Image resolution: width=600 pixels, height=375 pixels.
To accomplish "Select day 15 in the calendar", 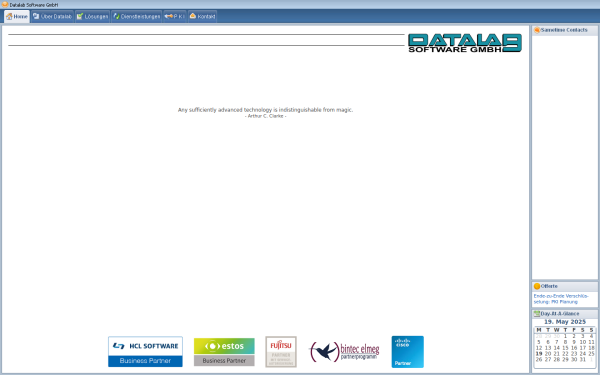I will tap(565, 348).
